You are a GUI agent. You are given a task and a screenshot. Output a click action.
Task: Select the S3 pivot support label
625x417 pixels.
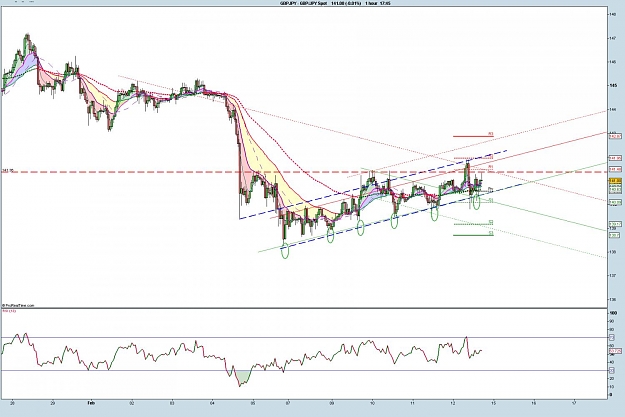coord(491,233)
